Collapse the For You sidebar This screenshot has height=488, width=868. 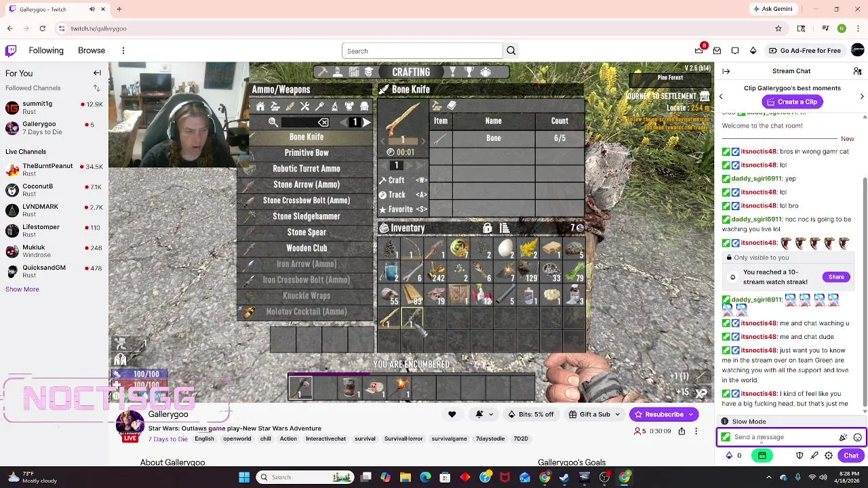(97, 73)
